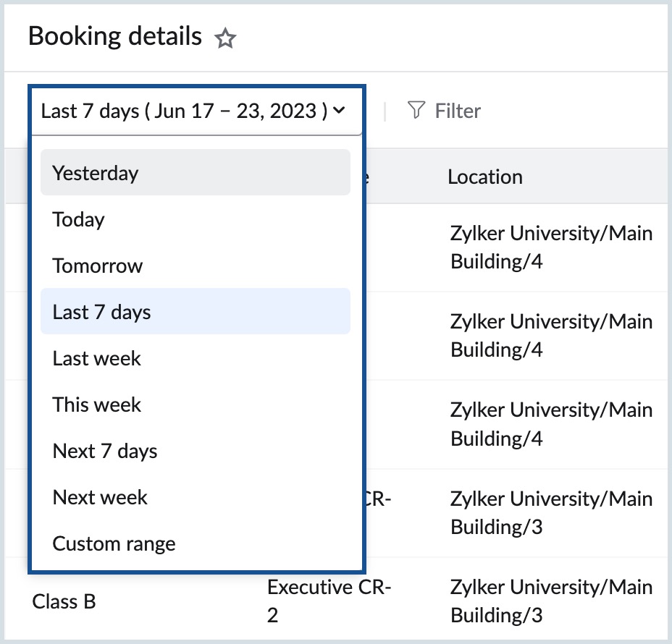Click the Zylker University/Main Building/4 location link

552,247
